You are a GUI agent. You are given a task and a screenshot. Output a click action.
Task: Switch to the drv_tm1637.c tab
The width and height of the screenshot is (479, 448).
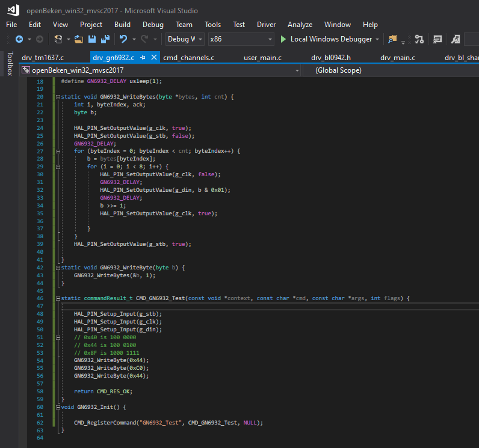click(43, 58)
